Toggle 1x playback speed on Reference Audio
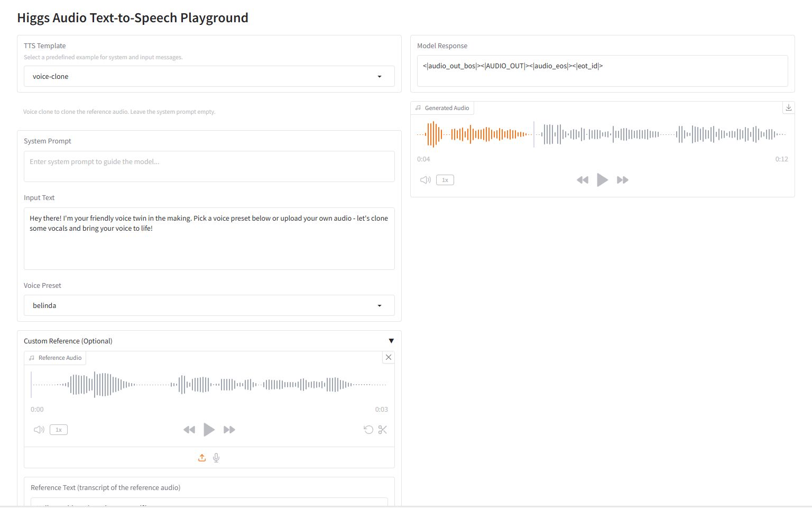This screenshot has width=812, height=508. click(x=58, y=429)
